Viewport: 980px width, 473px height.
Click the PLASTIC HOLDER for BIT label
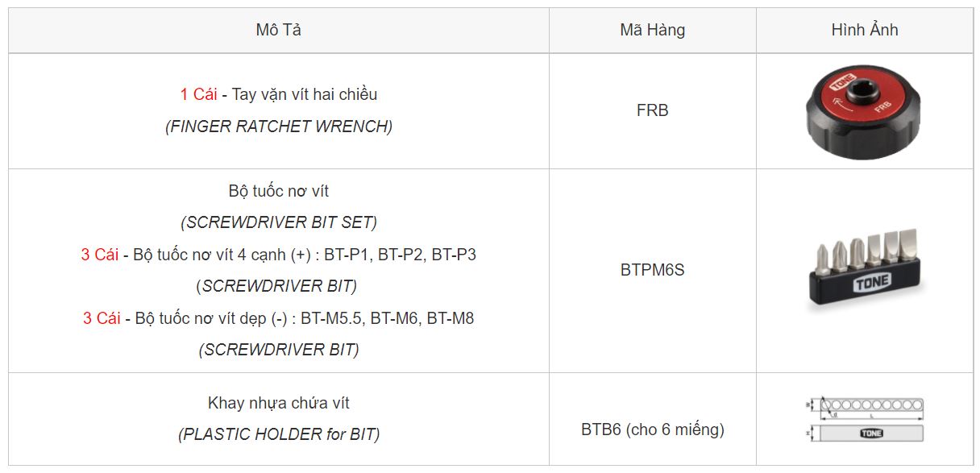tap(279, 434)
